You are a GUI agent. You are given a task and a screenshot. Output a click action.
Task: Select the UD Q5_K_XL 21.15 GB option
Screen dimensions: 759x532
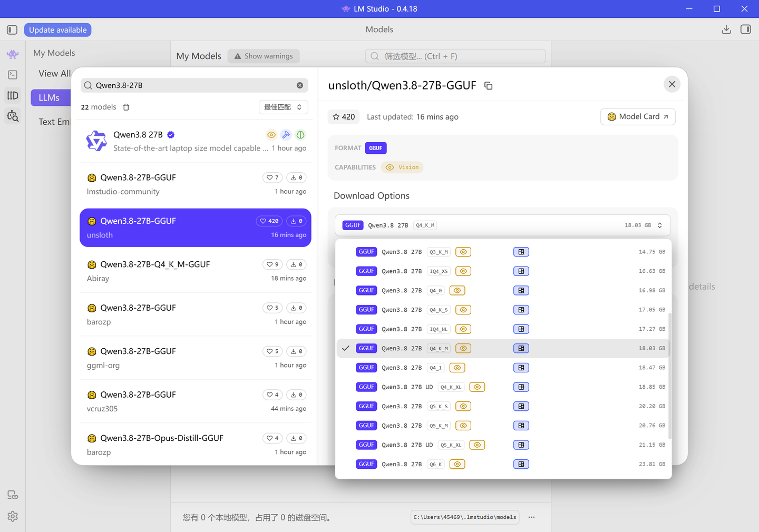(x=503, y=445)
